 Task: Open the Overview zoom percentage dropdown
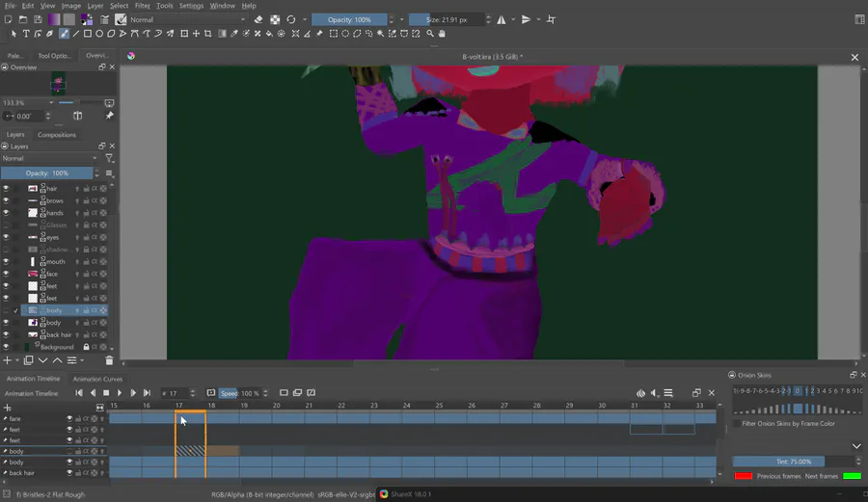pos(51,103)
